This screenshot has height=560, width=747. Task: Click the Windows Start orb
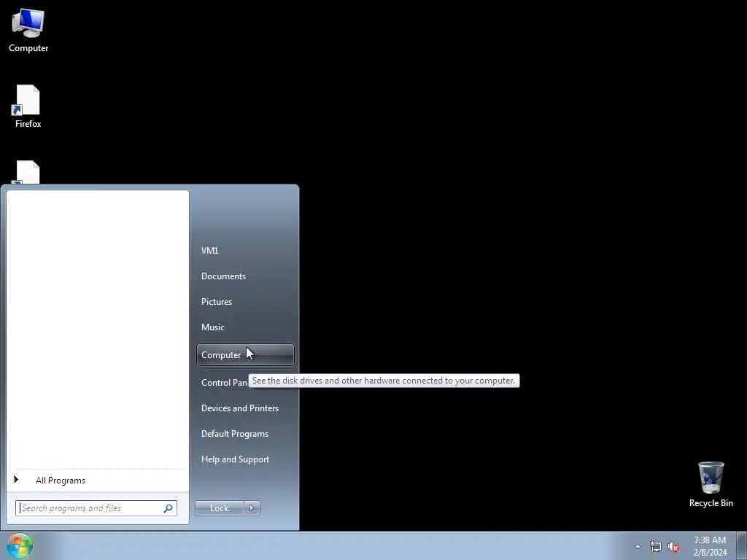pos(19,545)
